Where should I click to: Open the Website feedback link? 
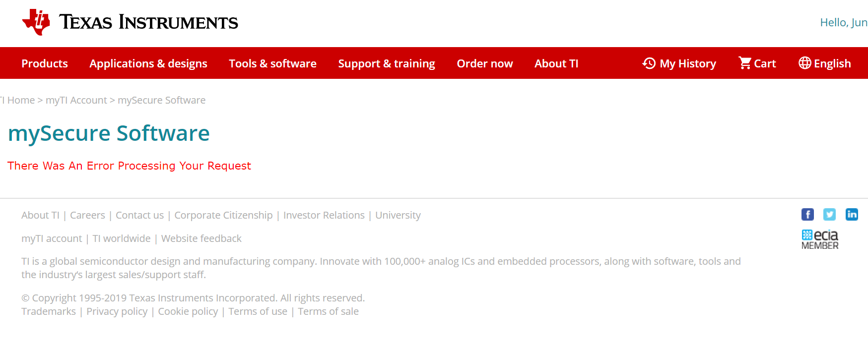pos(201,238)
